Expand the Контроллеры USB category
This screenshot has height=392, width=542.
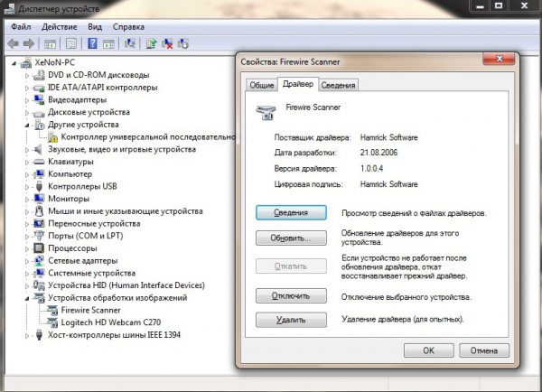(24, 186)
